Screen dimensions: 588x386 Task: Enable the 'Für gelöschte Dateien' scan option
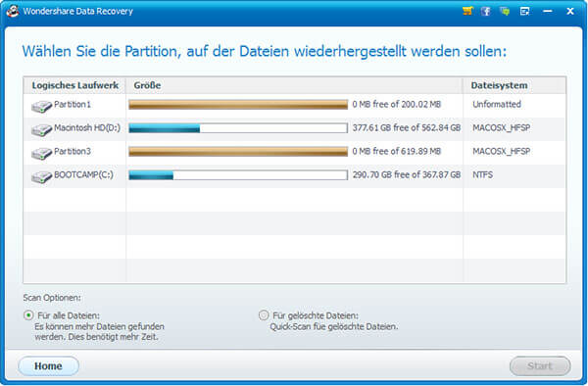point(264,315)
